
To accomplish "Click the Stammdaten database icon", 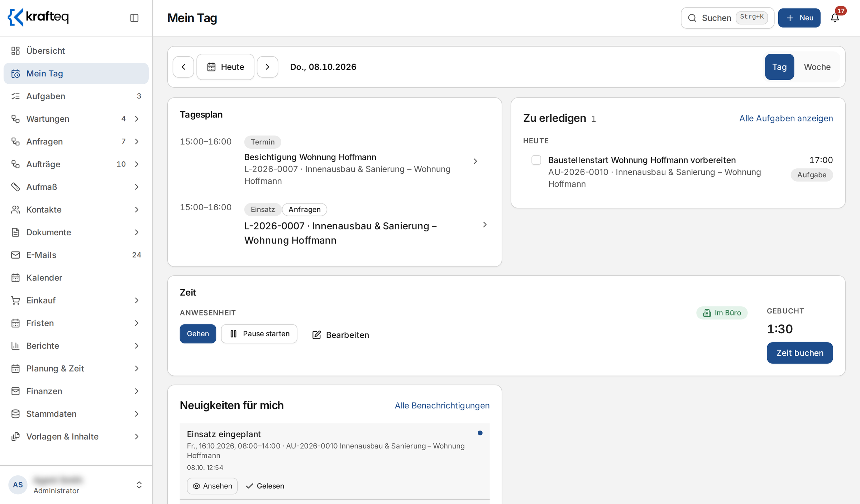I will (15, 414).
